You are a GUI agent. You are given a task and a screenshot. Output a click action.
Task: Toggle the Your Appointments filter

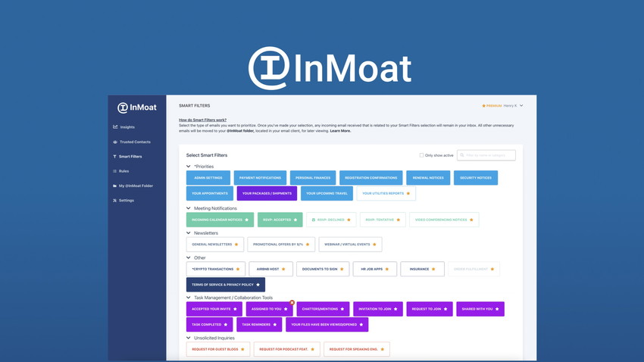pos(209,193)
